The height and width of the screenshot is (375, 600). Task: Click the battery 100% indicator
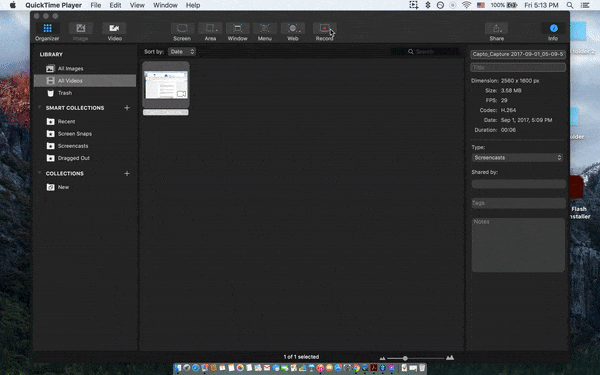(x=504, y=5)
